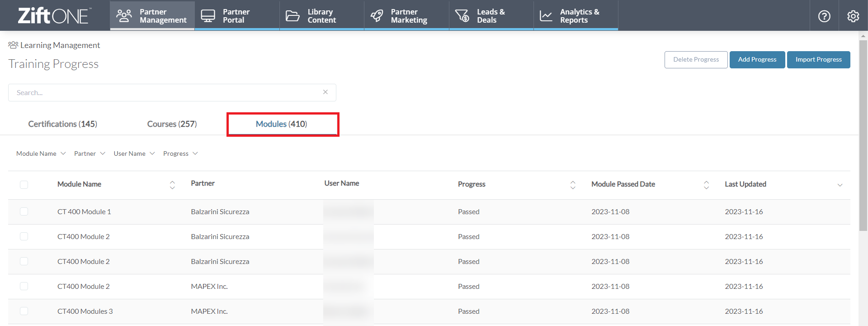The image size is (868, 326).
Task: Click the vertical page scrollbar thumb
Action: pyautogui.click(x=863, y=136)
